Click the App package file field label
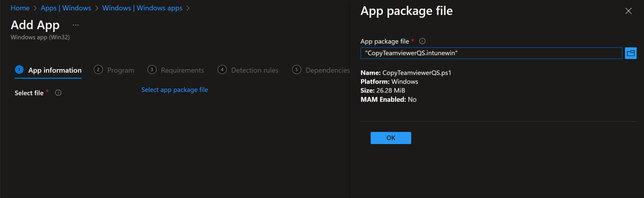This screenshot has height=198, width=644. 385,41
